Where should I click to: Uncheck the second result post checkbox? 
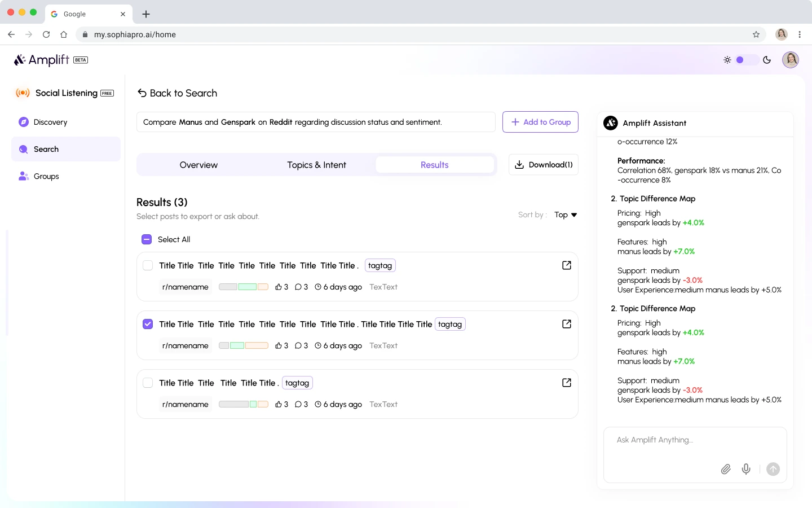coord(148,324)
